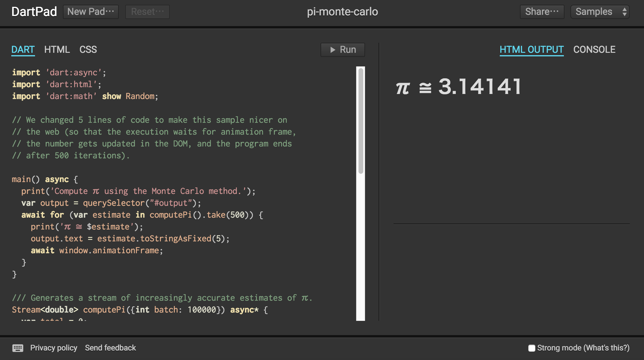Select the DART tab
Viewport: 644px width, 360px height.
(23, 50)
